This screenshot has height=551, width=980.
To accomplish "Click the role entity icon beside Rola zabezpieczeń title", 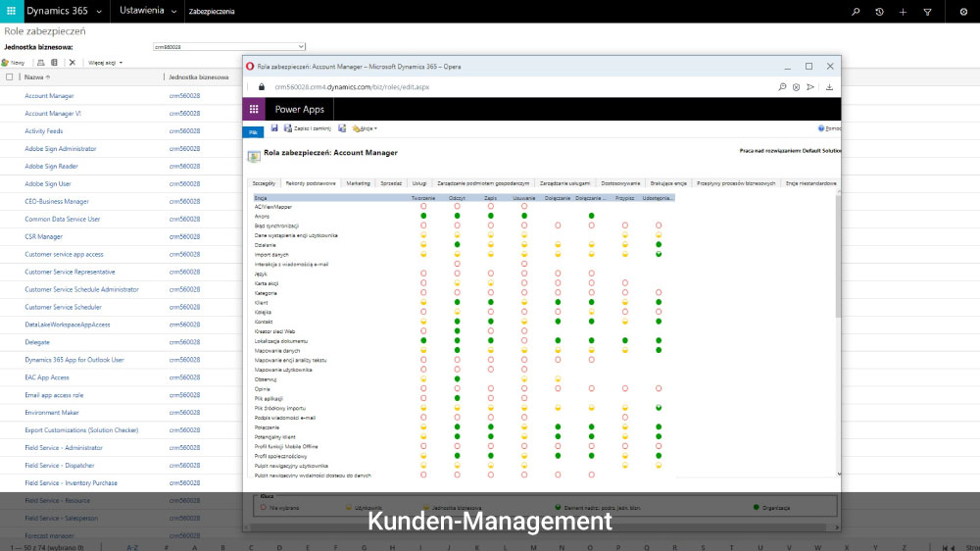I will 254,156.
